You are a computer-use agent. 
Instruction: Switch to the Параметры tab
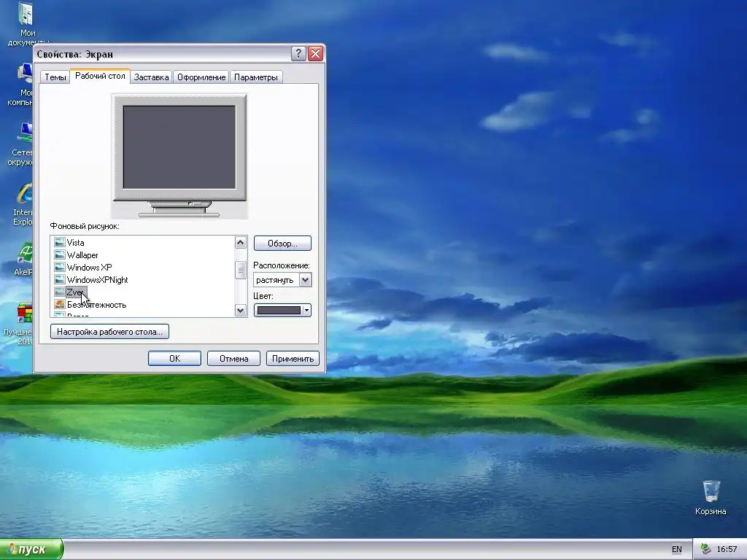tap(256, 77)
